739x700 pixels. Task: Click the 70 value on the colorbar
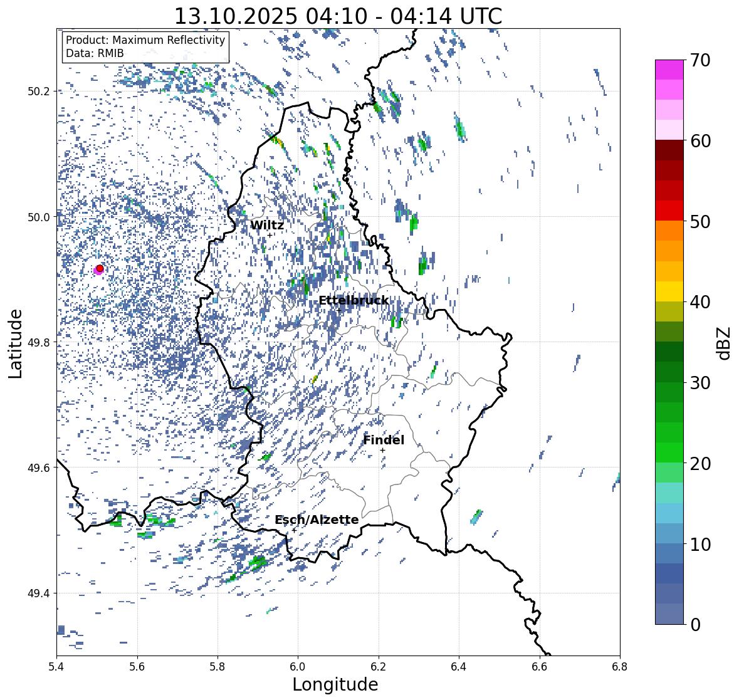pos(700,60)
